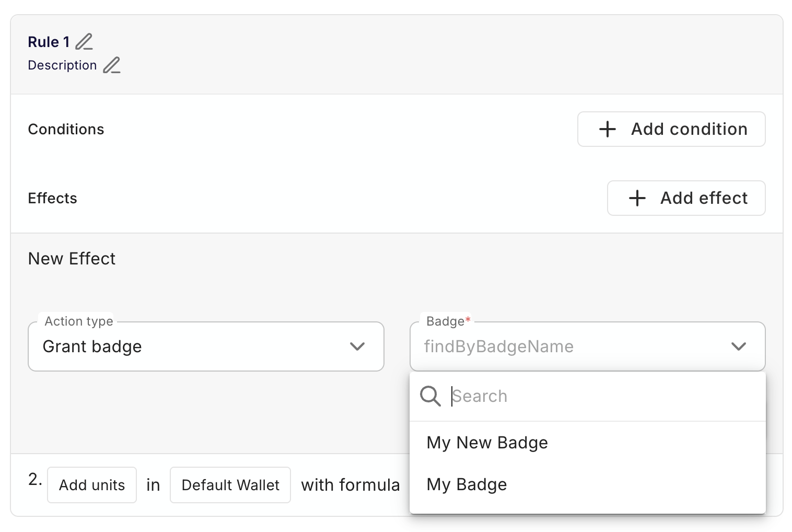This screenshot has width=792, height=532.
Task: Click the plus icon in Add effect
Action: pos(637,198)
